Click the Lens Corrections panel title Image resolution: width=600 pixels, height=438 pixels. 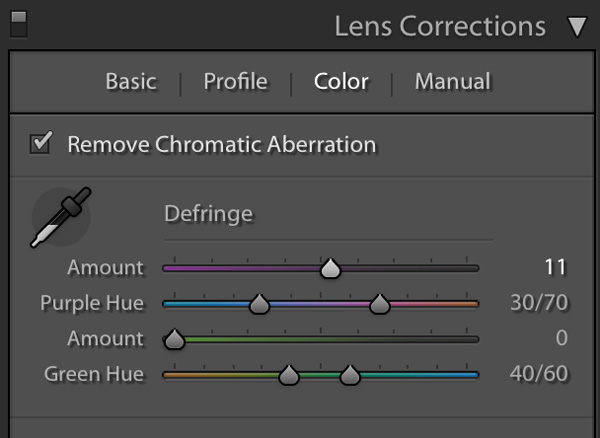pyautogui.click(x=440, y=26)
